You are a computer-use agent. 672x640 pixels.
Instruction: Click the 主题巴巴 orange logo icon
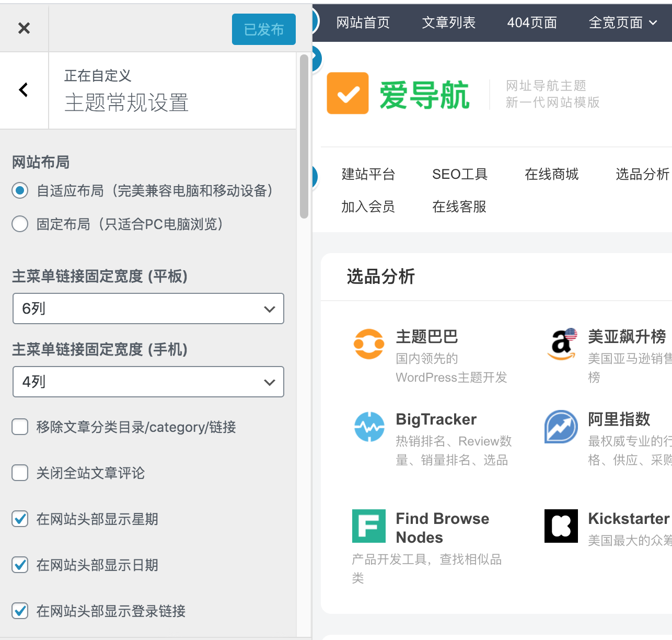click(x=369, y=344)
